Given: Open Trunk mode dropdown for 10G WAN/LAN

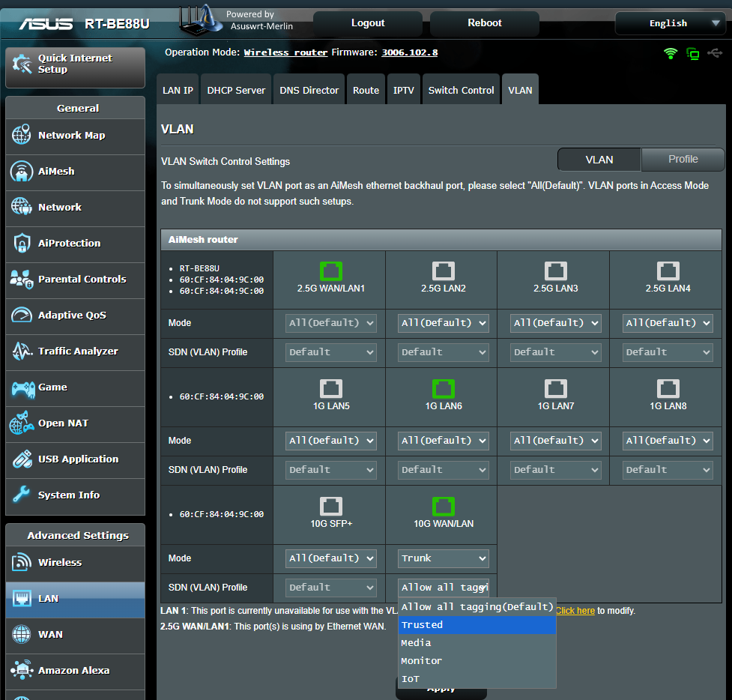Looking at the screenshot, I should (443, 558).
